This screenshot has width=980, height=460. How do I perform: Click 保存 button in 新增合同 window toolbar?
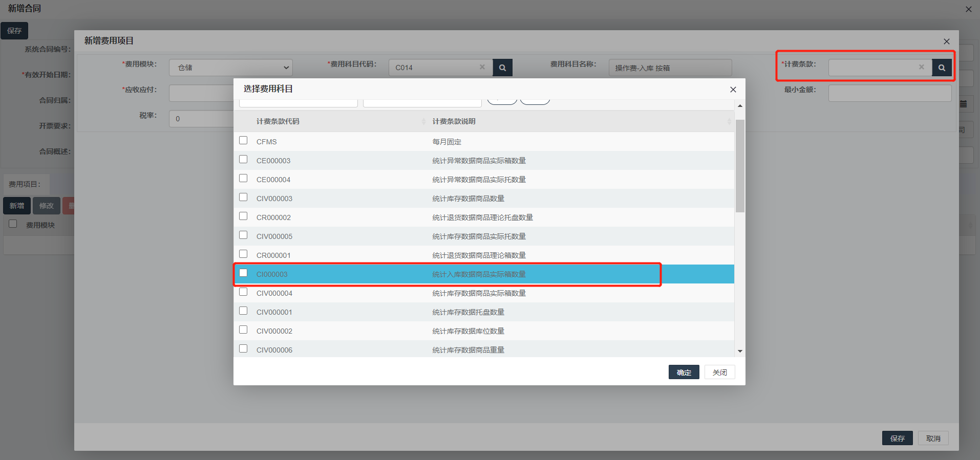[x=14, y=31]
